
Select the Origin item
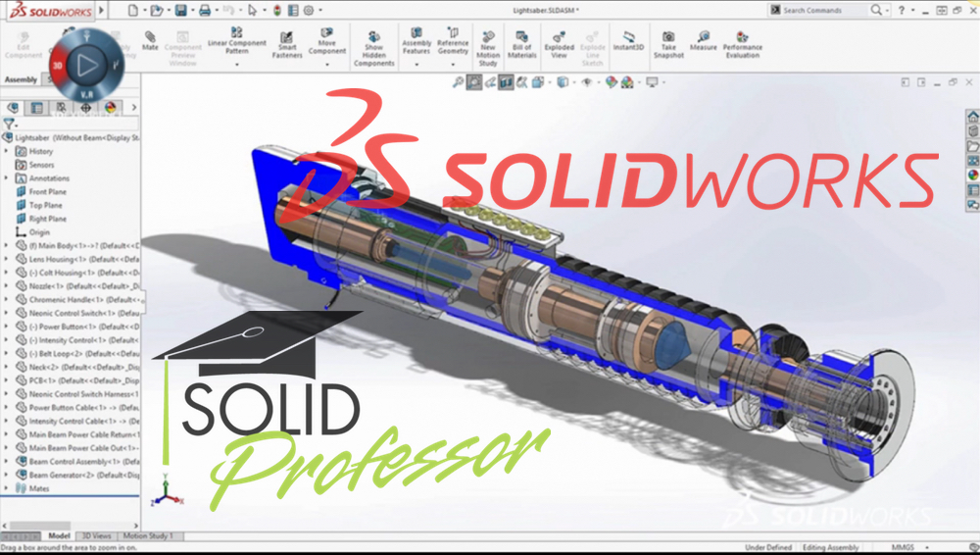pos(39,232)
